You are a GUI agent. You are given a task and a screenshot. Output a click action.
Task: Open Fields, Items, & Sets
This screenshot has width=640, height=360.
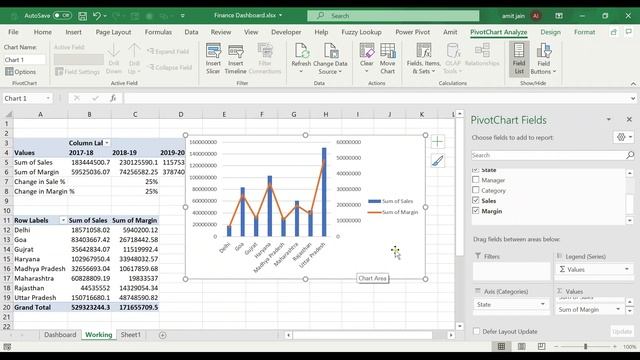pos(424,59)
